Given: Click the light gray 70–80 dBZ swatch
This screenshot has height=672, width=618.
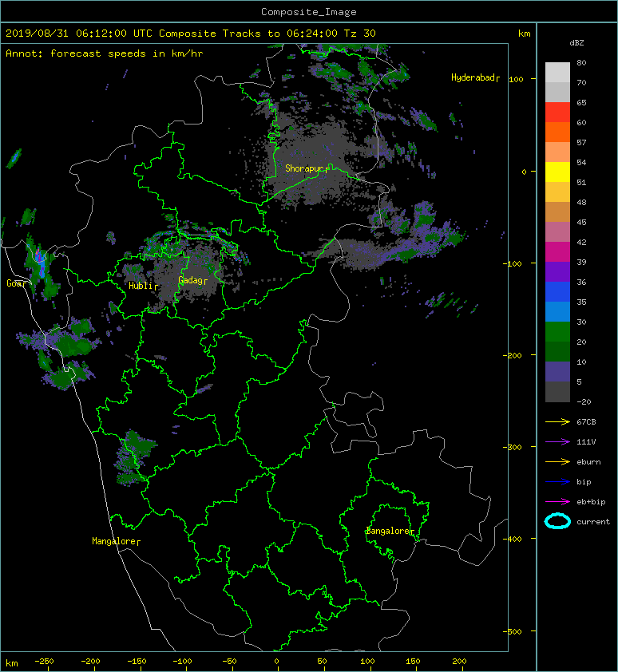Looking at the screenshot, I should pyautogui.click(x=557, y=73).
